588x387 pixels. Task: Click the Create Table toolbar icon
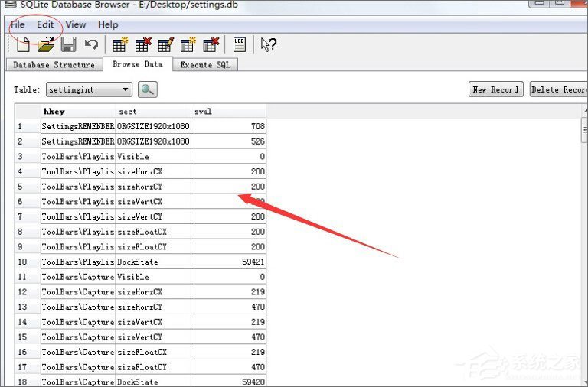tap(119, 44)
